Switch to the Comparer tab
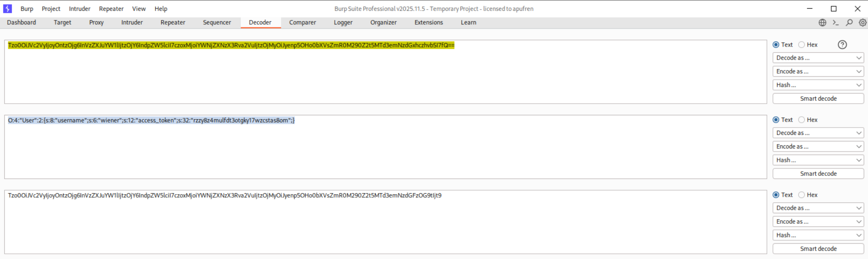Image resolution: width=868 pixels, height=259 pixels. (302, 23)
